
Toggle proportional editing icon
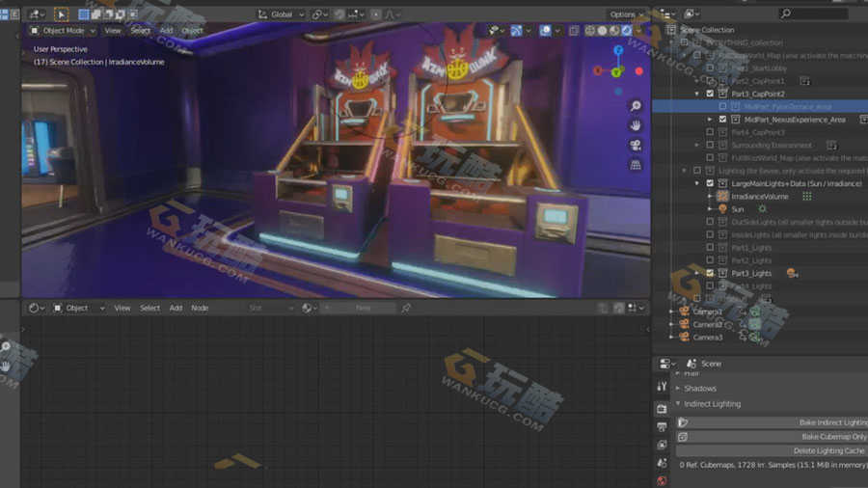click(375, 14)
